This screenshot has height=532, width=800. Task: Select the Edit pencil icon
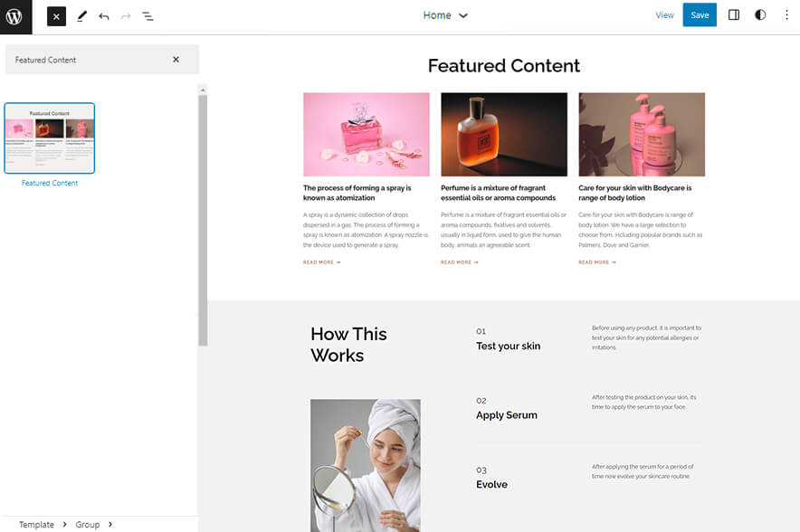click(81, 15)
